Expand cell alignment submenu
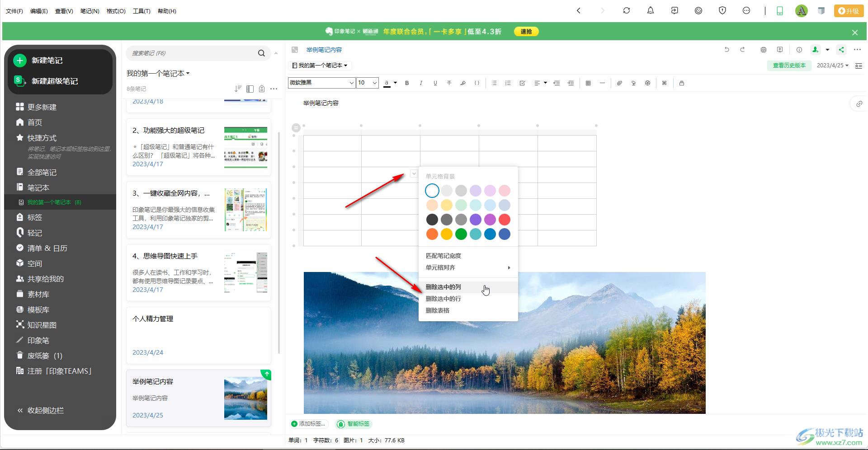868x450 pixels. tap(468, 267)
